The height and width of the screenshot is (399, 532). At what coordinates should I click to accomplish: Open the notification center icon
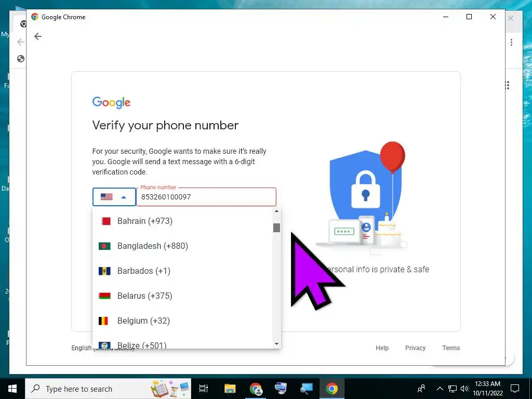point(515,389)
